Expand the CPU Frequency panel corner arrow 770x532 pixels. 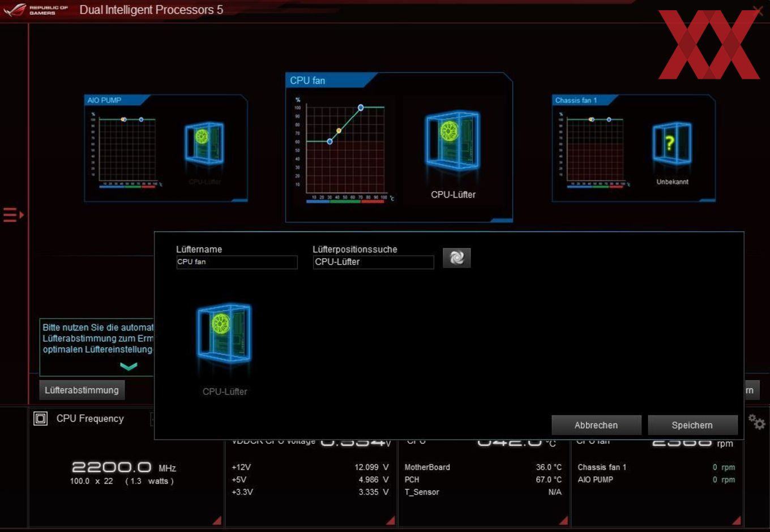coord(217,521)
